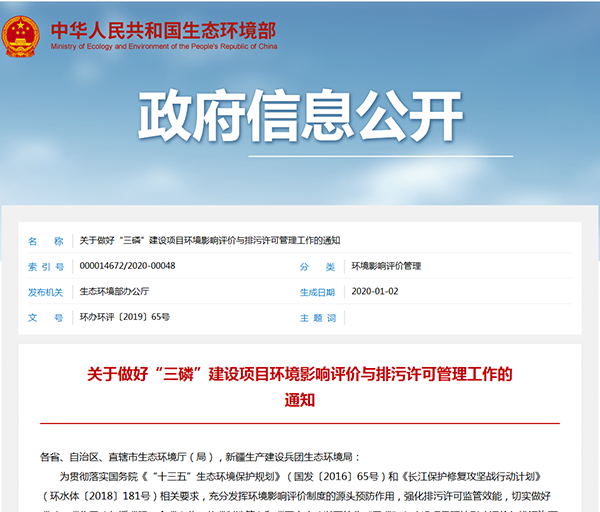Click the 环境影响评价管理 category value
Viewport: 600px width, 512px height.
pyautogui.click(x=386, y=267)
